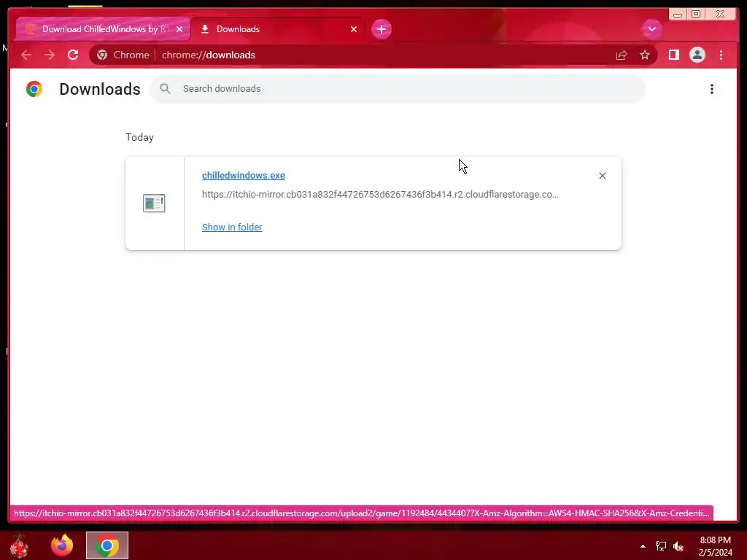This screenshot has height=560, width=747.
Task: Click the chilledwindows.exe file icon
Action: point(154,203)
